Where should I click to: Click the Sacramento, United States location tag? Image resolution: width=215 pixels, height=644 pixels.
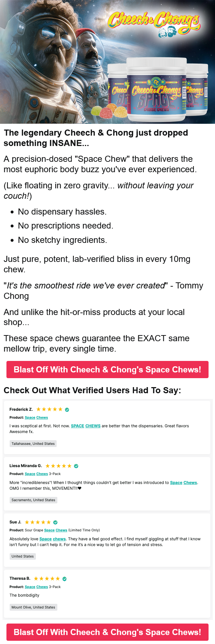coord(33,500)
